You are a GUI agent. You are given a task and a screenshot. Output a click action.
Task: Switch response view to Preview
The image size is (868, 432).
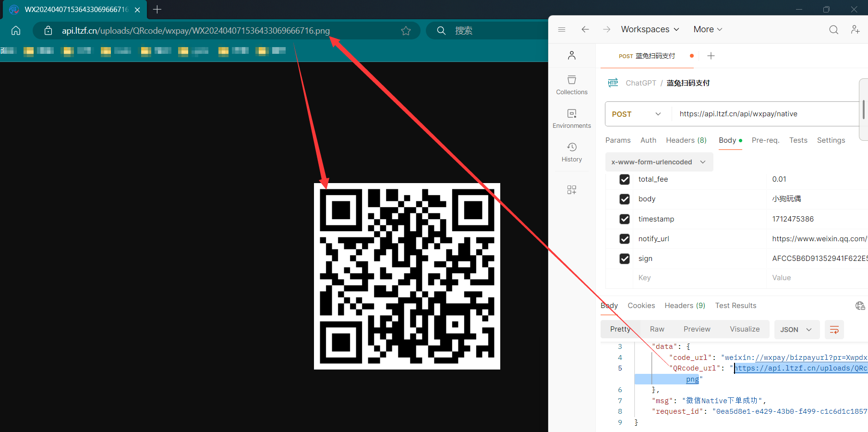[x=697, y=329]
